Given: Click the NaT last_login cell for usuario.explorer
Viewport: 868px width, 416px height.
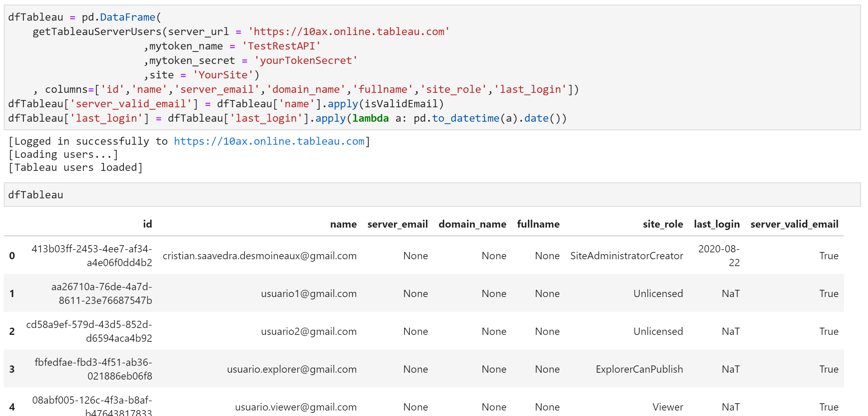Looking at the screenshot, I should point(731,369).
